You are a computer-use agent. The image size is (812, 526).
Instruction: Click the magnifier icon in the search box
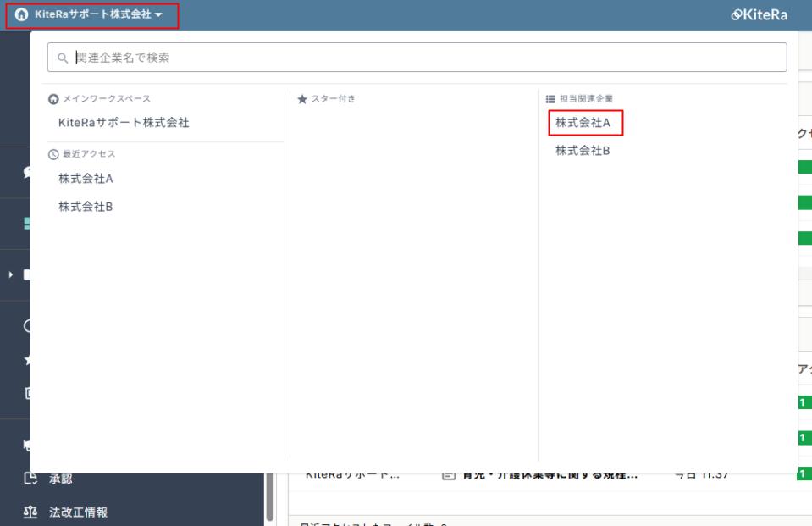click(x=63, y=58)
